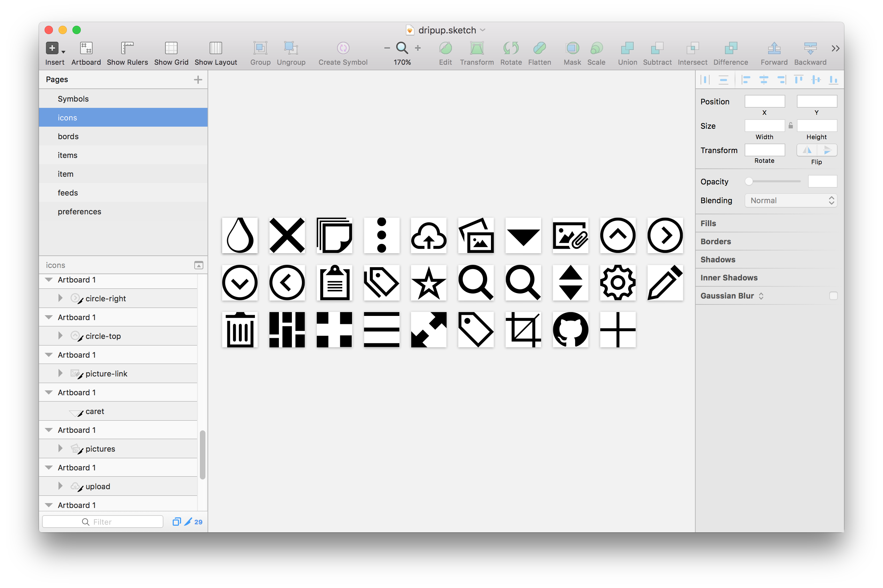Open the bords page
This screenshot has width=883, height=588.
tap(123, 136)
